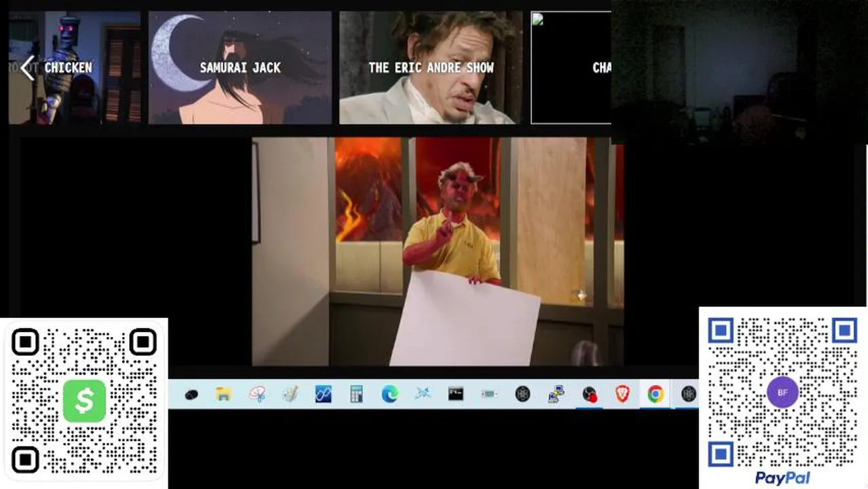Viewport: 868px width, 489px height.
Task: Click the Cash App QR code
Action: 84,401
